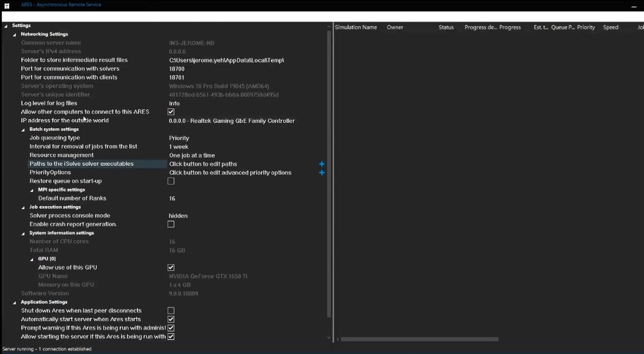Collapse the Batch system settings group

(23, 130)
